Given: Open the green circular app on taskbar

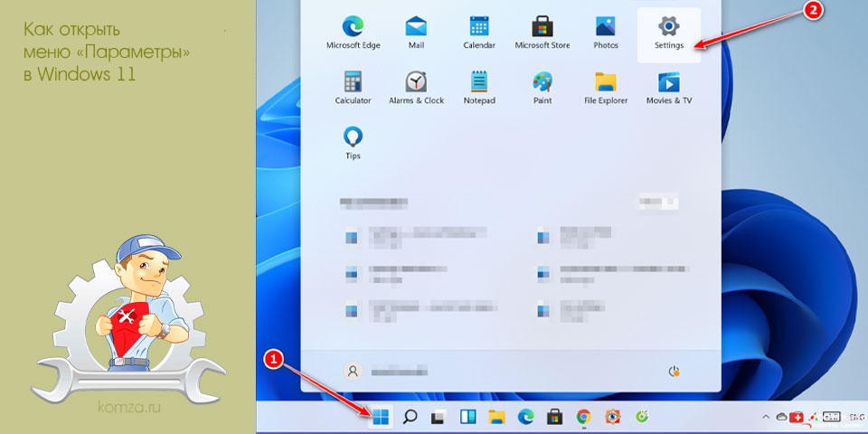Looking at the screenshot, I should pyautogui.click(x=642, y=417).
